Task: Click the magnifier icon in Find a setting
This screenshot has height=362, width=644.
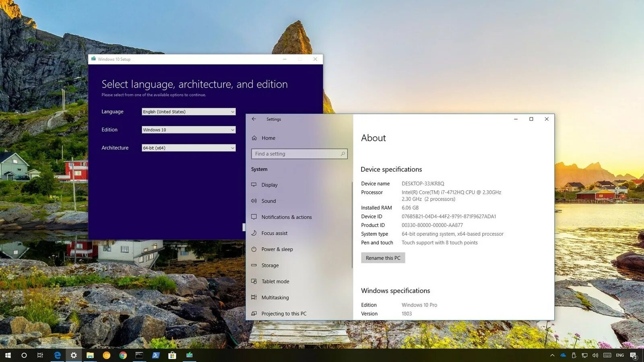Action: [343, 154]
